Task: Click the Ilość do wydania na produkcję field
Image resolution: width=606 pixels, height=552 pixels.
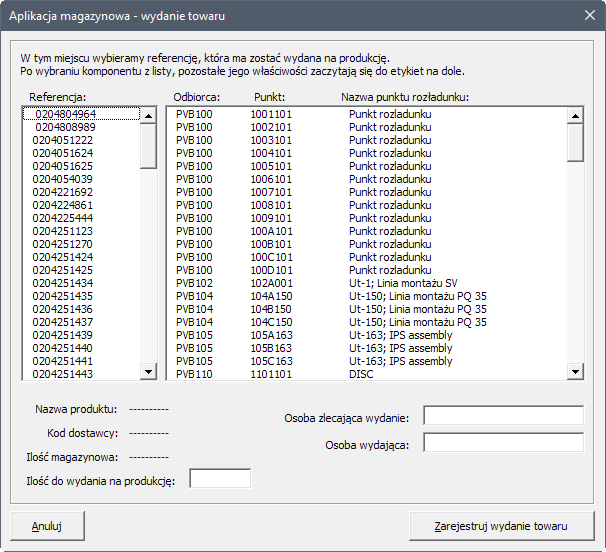Action: coord(220,480)
